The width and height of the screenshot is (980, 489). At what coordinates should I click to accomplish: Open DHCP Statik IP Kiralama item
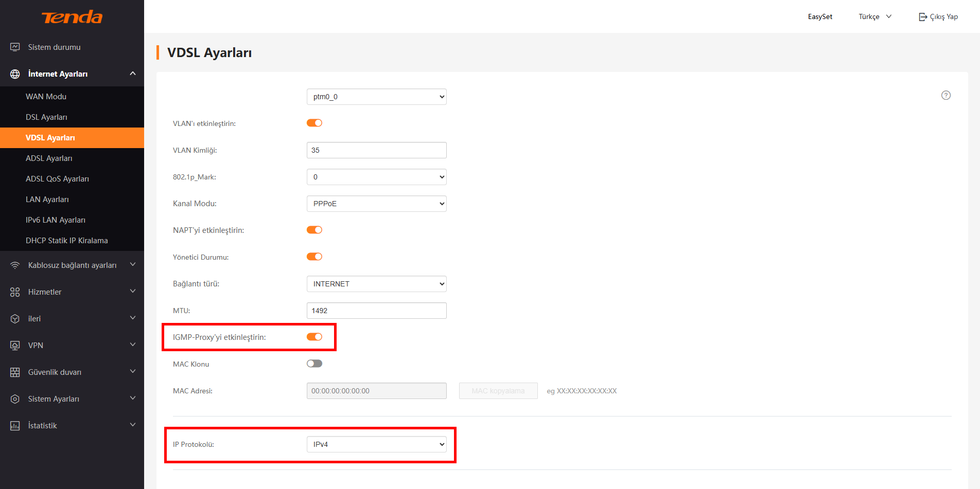tap(72, 241)
